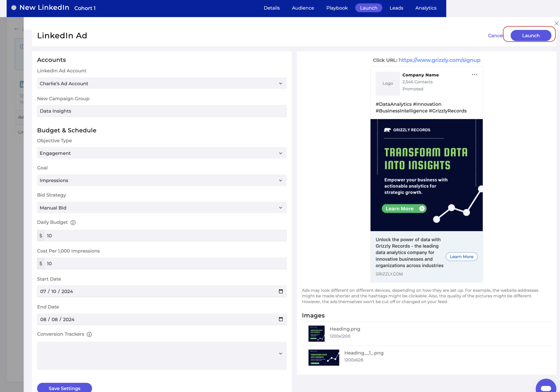Close the LinkedIn Ad panel with X icon

coord(556,23)
